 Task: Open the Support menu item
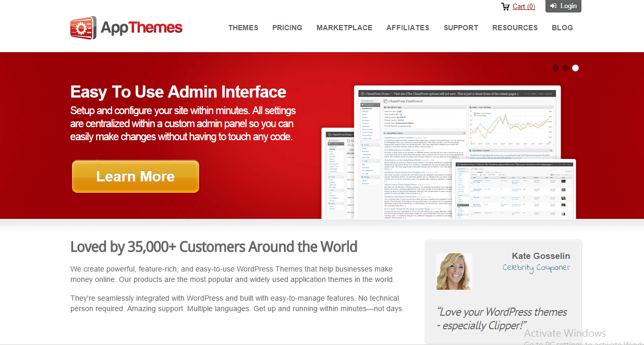[x=461, y=28]
